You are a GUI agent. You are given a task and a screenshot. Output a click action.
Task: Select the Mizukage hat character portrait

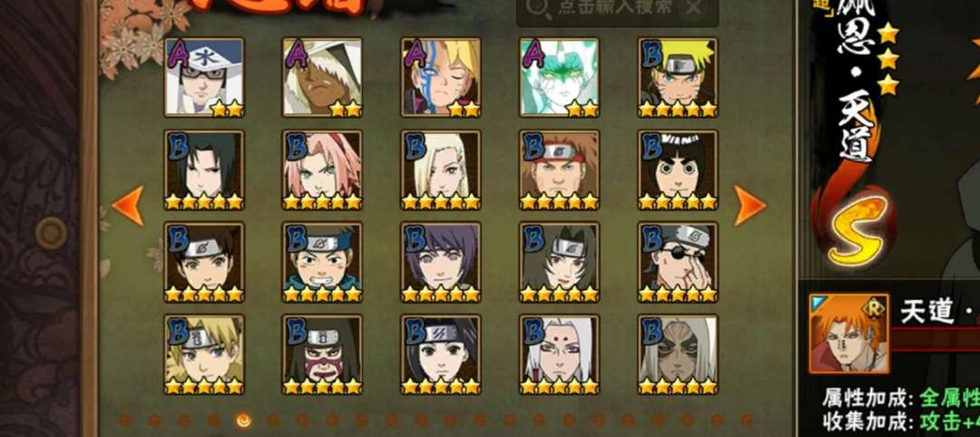click(204, 77)
